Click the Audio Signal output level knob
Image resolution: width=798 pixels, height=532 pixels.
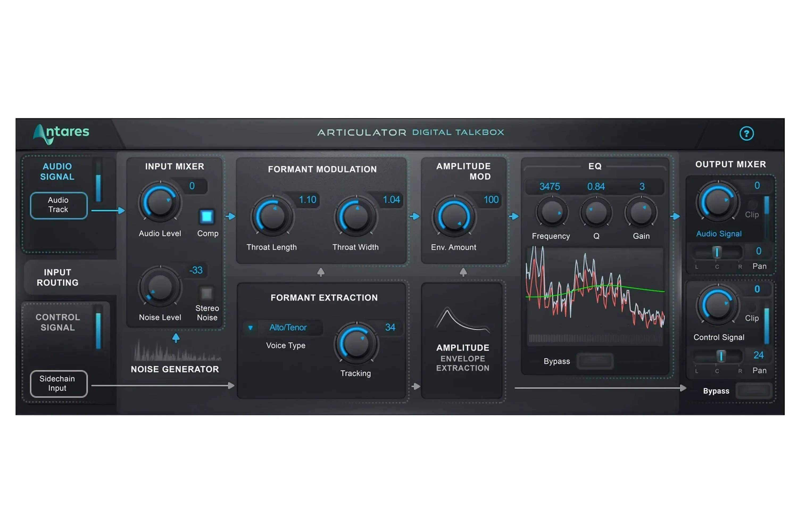[x=718, y=202]
